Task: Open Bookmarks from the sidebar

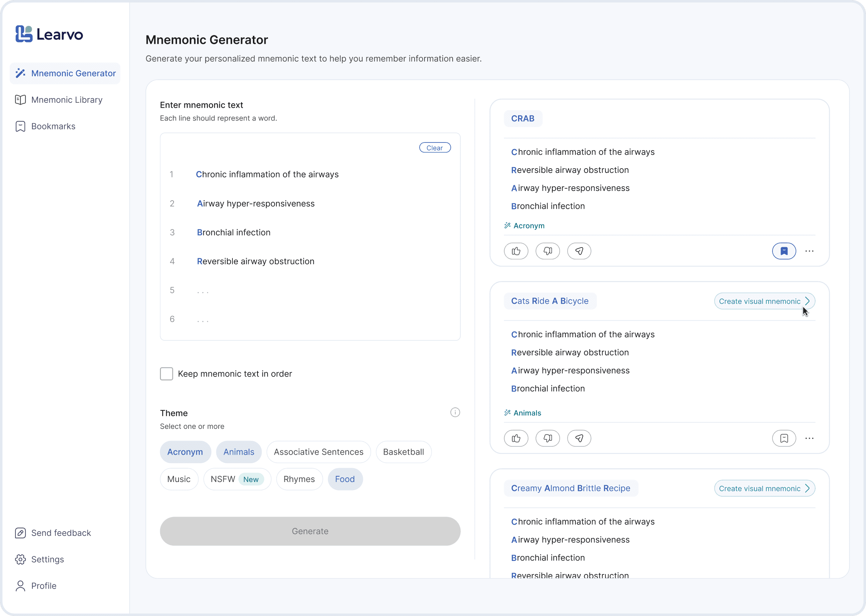Action: coord(53,126)
